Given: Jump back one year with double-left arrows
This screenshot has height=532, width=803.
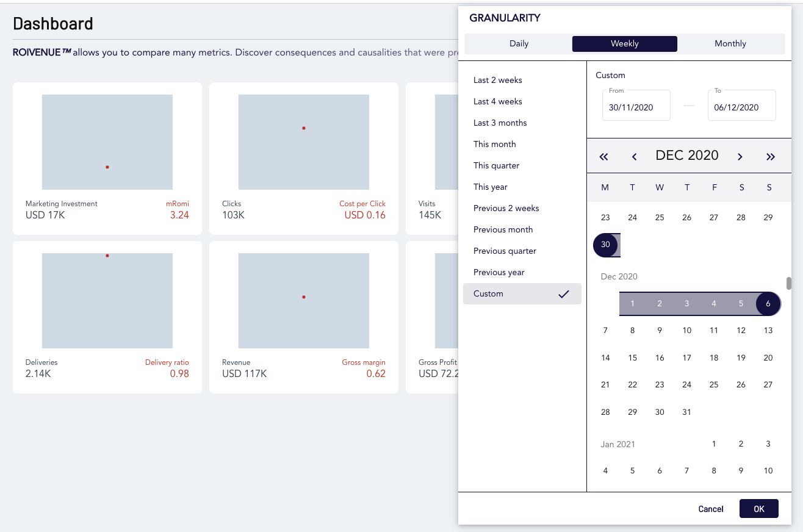Looking at the screenshot, I should 604,157.
